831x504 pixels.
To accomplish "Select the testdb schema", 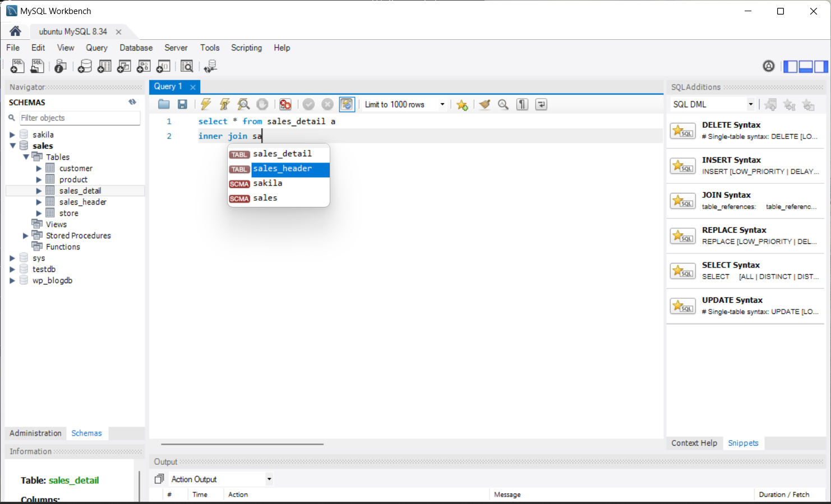I will [x=44, y=269].
